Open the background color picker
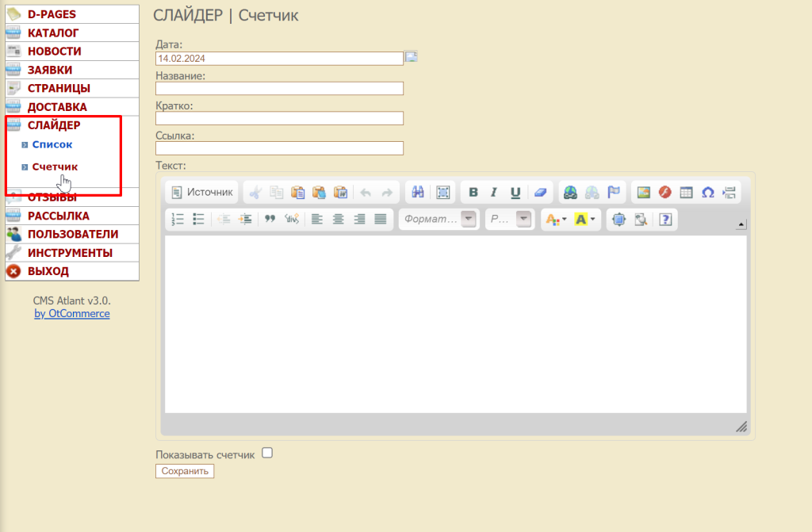812x532 pixels. click(585, 219)
